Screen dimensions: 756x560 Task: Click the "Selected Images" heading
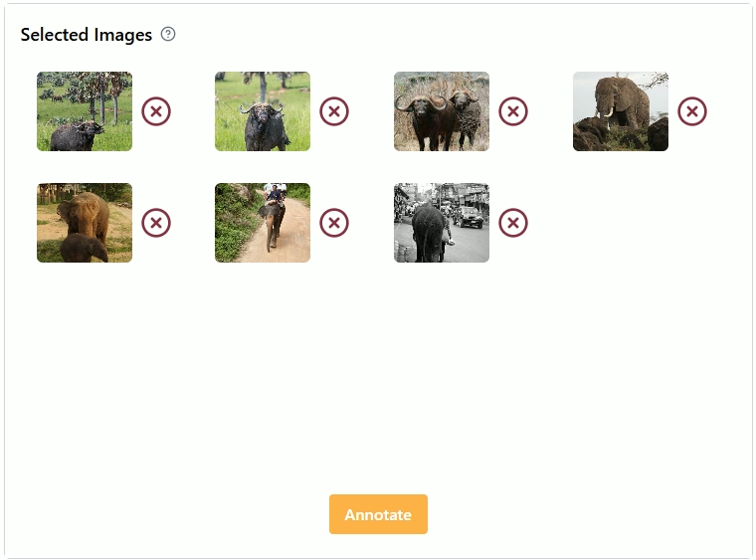87,35
